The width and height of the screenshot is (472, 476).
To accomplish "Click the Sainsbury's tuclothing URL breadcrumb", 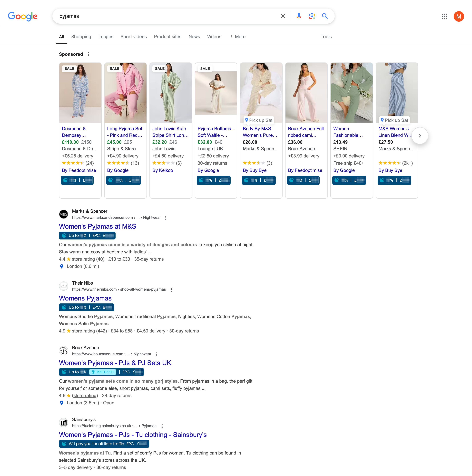I will pyautogui.click(x=114, y=426).
